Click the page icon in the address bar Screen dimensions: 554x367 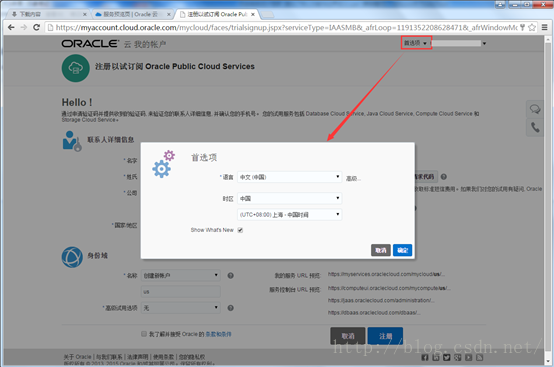[51, 27]
